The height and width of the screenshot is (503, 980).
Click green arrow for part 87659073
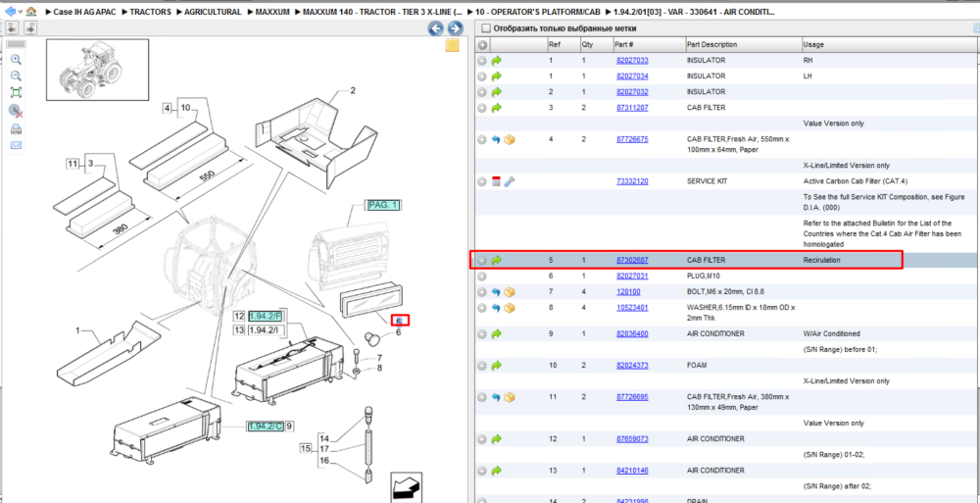(497, 438)
